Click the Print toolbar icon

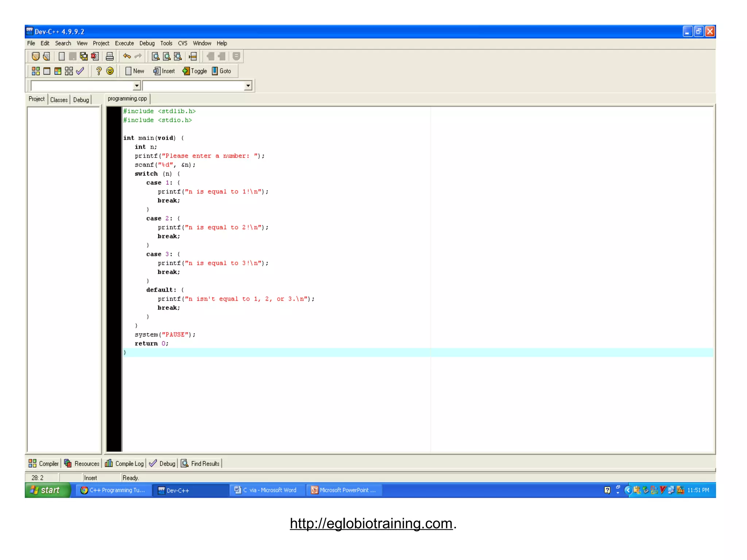[109, 56]
